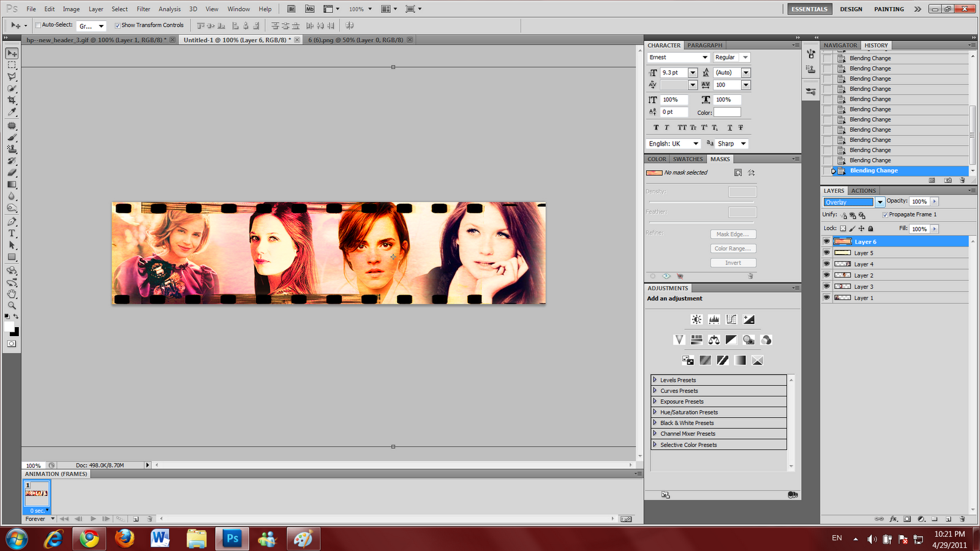Image resolution: width=980 pixels, height=551 pixels.
Task: Expand the Hue/Saturation Presets list
Action: [655, 412]
